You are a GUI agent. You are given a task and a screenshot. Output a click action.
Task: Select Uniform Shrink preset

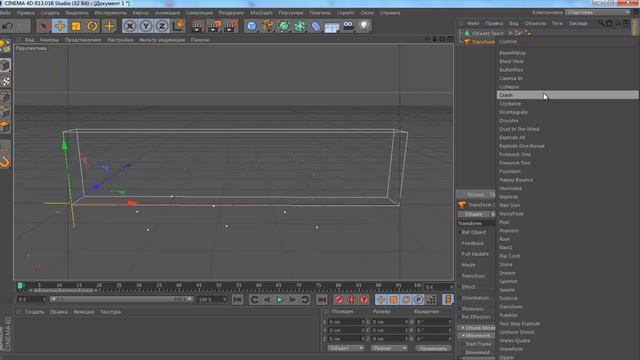click(x=517, y=332)
